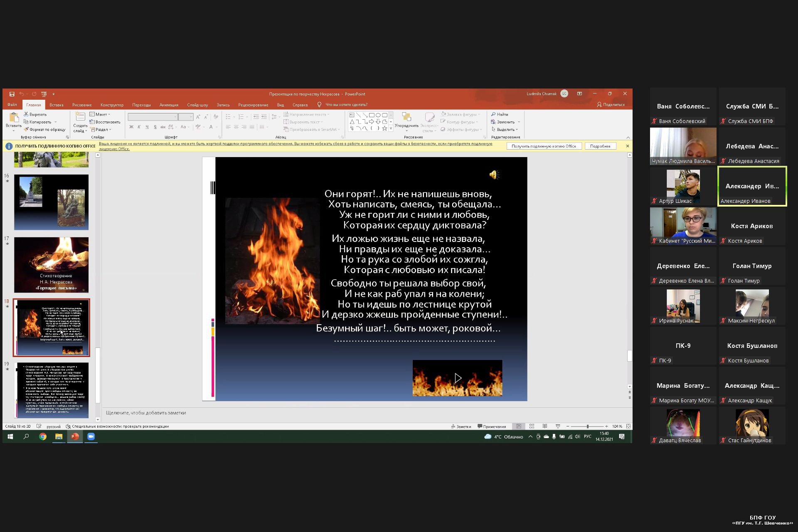Choose the right arrow shape in gallery
The height and width of the screenshot is (532, 798).
pos(372,122)
